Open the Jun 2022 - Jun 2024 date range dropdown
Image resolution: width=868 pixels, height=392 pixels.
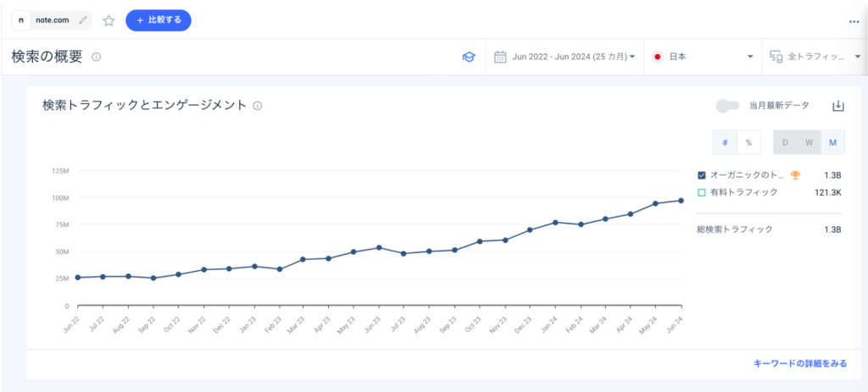[565, 58]
